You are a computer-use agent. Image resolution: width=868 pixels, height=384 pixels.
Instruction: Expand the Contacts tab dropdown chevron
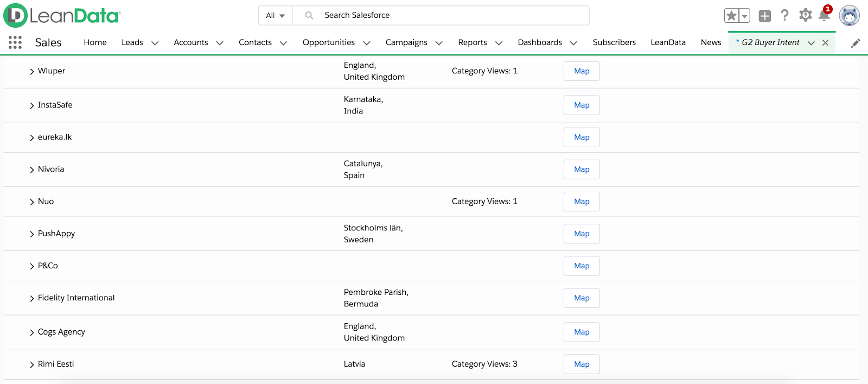pyautogui.click(x=283, y=43)
